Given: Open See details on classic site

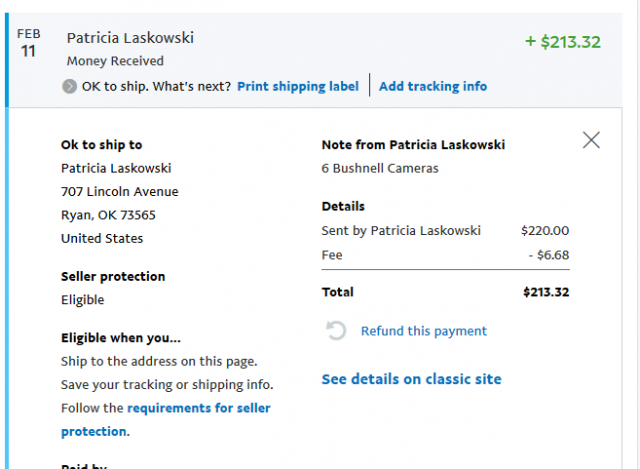Looking at the screenshot, I should point(411,379).
